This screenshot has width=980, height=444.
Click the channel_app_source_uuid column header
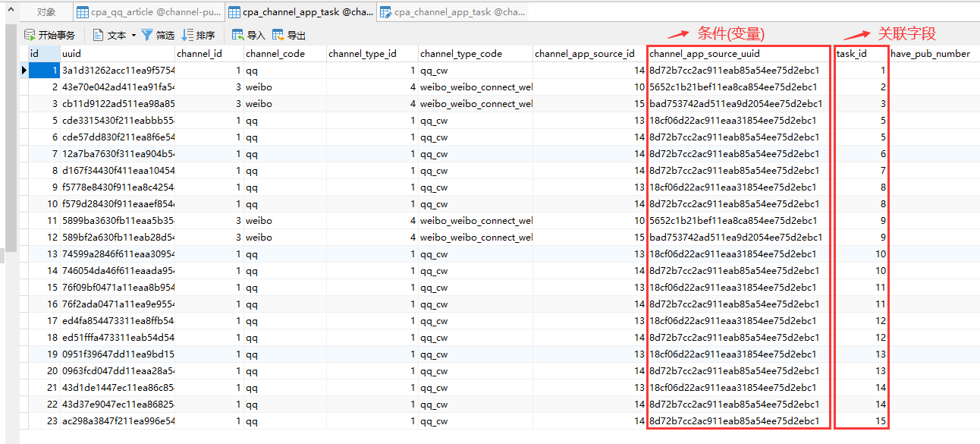coord(704,54)
